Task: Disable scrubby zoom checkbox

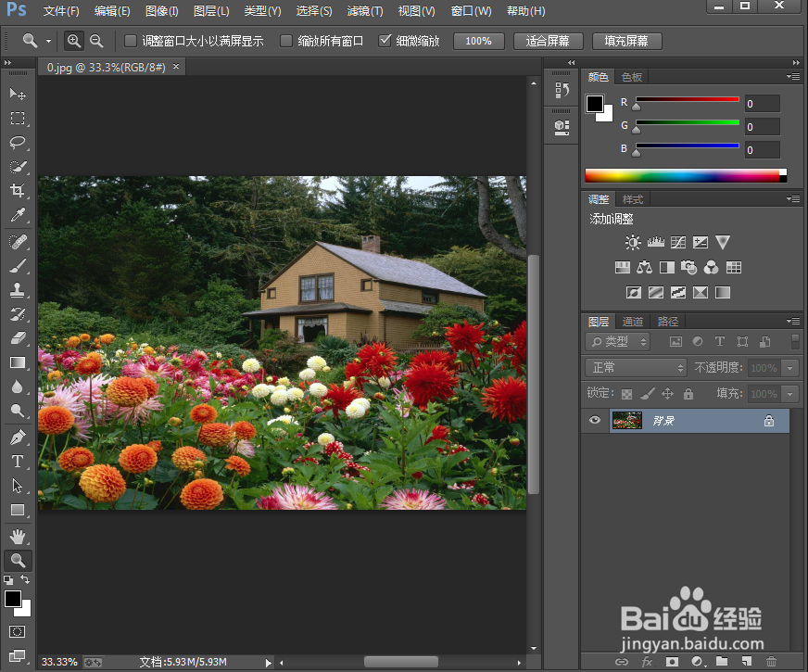Action: 385,41
